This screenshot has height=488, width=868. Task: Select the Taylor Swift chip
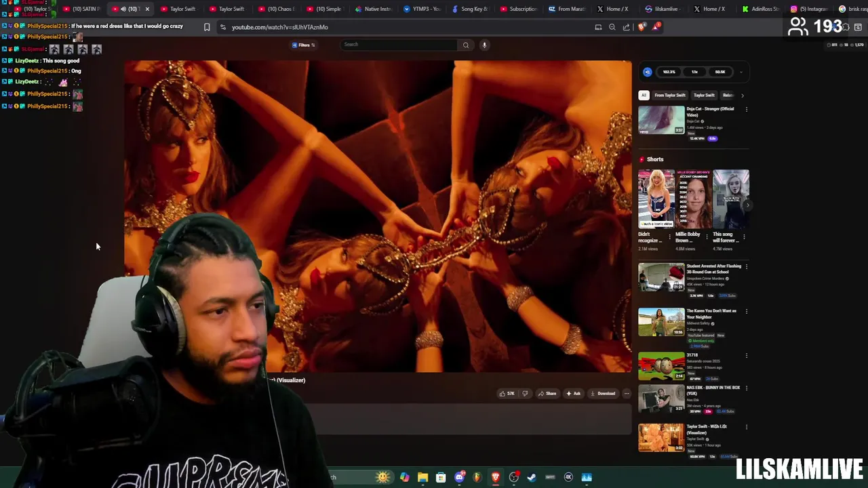(704, 95)
